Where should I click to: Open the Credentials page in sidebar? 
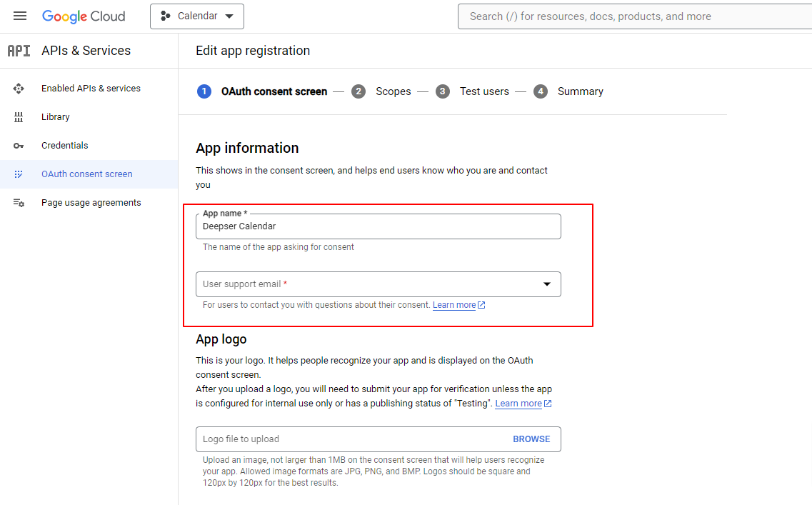pos(65,146)
